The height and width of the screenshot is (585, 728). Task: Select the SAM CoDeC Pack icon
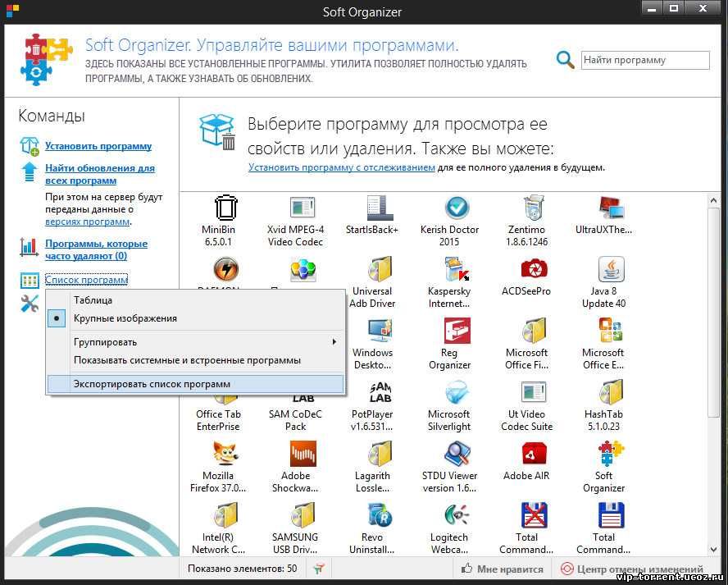303,399
